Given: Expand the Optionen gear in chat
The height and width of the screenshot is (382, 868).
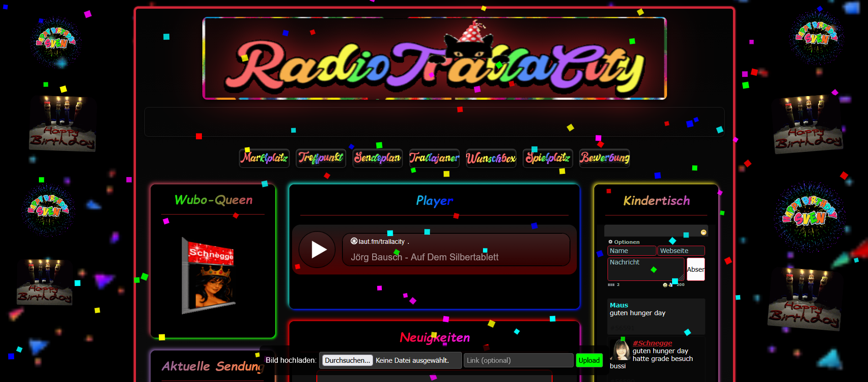Looking at the screenshot, I should tap(610, 242).
